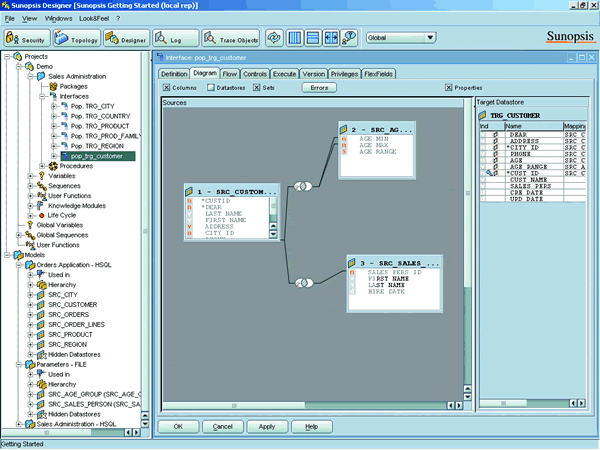Click the Sequences icon in tree
600x450 pixels.
[42, 186]
